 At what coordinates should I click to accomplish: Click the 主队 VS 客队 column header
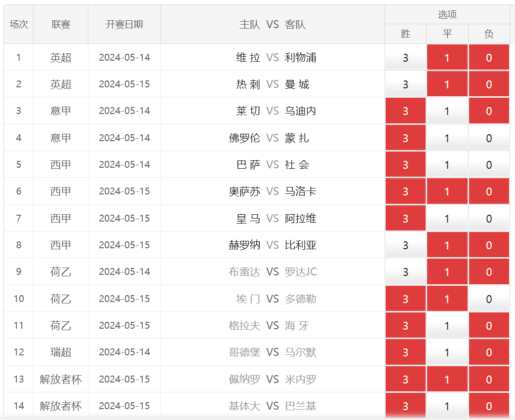pos(273,24)
